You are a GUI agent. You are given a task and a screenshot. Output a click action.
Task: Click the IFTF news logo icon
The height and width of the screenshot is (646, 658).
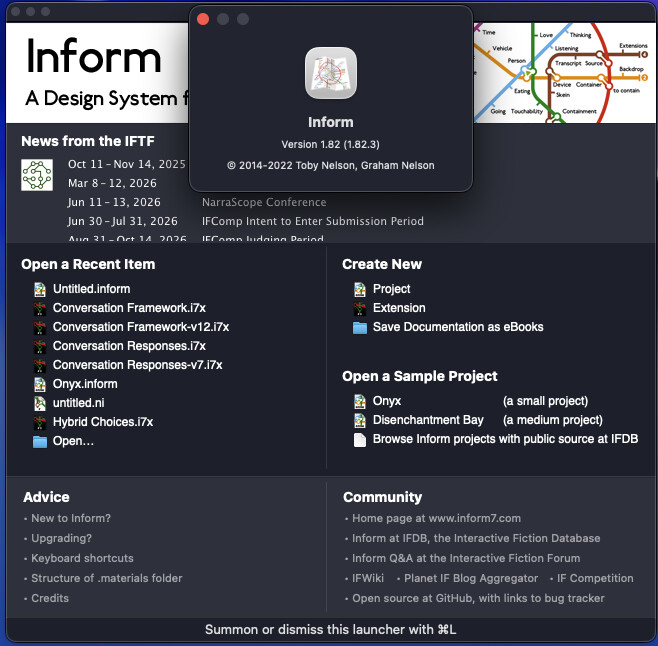[37, 175]
